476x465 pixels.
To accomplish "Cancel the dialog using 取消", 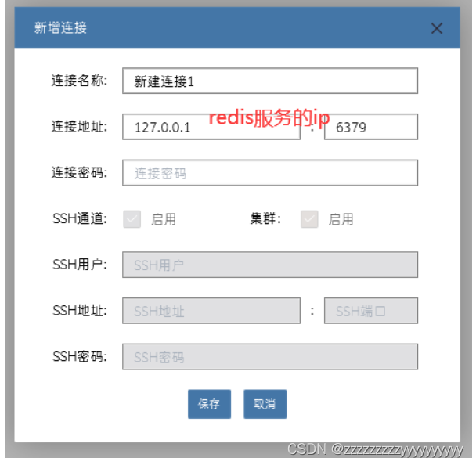I will (265, 404).
